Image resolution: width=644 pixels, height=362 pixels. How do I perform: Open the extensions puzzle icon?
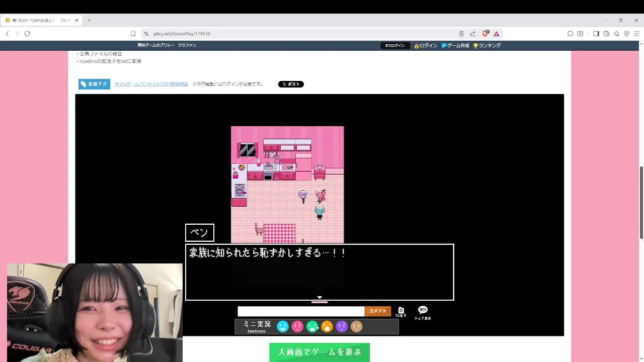pyautogui.click(x=570, y=34)
